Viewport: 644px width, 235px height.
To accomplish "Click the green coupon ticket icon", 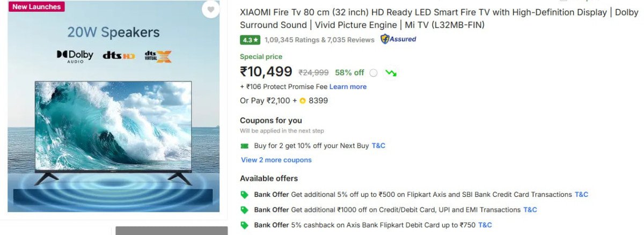I will pos(245,146).
